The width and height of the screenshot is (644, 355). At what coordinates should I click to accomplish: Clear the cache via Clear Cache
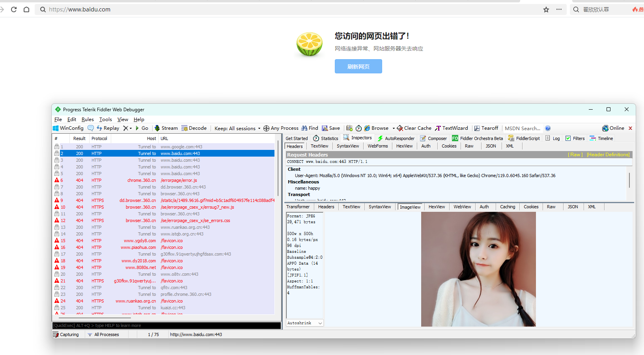[414, 128]
